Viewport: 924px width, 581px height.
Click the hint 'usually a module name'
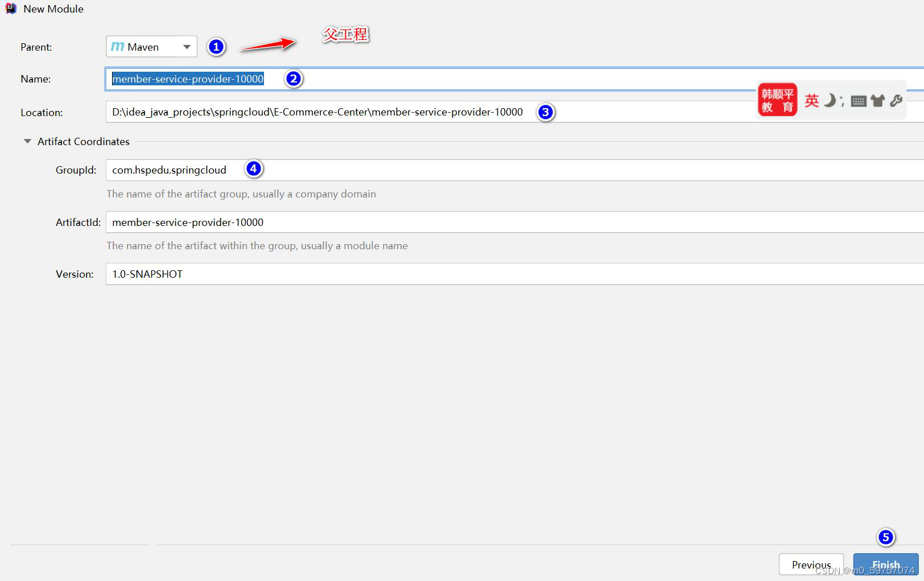point(354,246)
